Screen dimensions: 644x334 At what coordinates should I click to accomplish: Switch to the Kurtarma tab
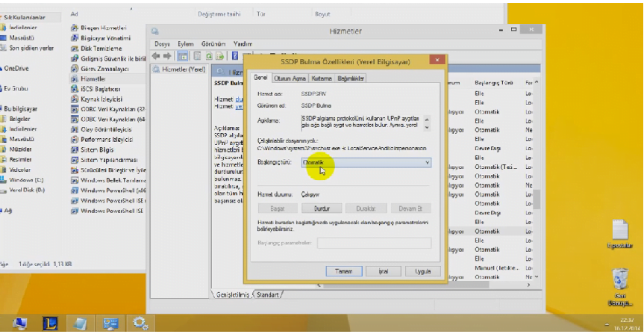pyautogui.click(x=322, y=77)
